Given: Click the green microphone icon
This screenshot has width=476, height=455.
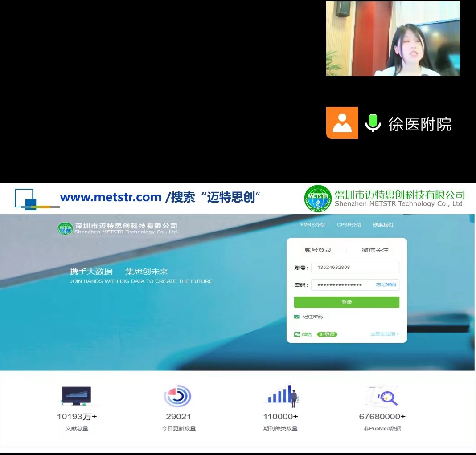Looking at the screenshot, I should pyautogui.click(x=373, y=123).
